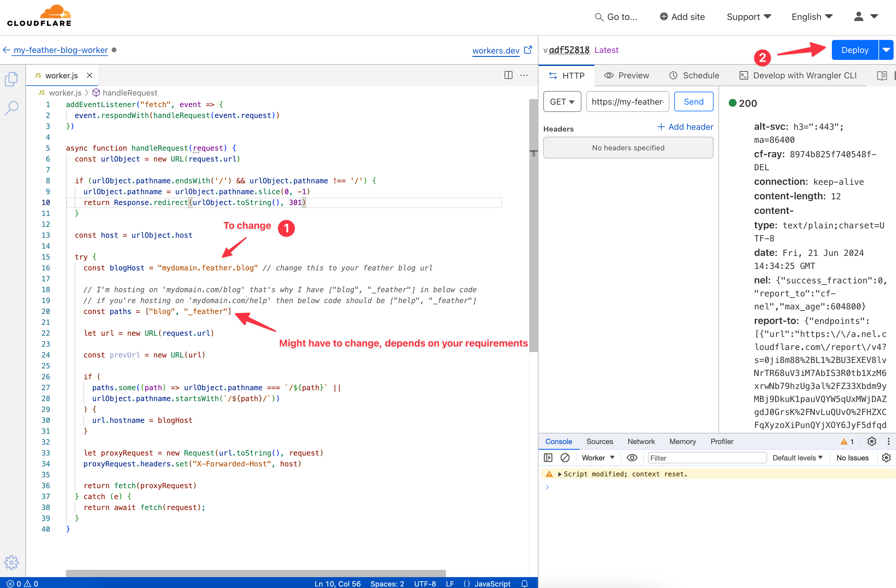The image size is (896, 588).
Task: Open Develop with Wrangler CLI tab
Action: click(x=798, y=76)
